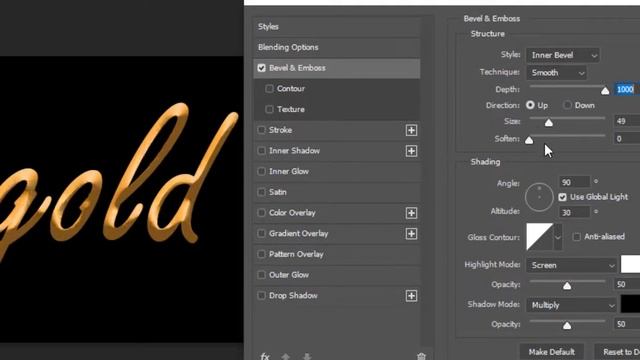Add another Color Overlay with plus icon
Image resolution: width=640 pixels, height=360 pixels.
pos(411,213)
